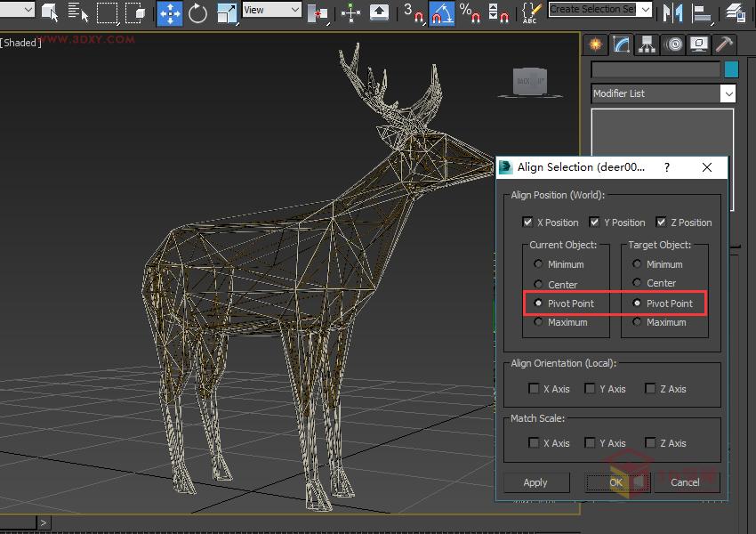Activate the Rotate tool
This screenshot has width=756, height=534.
click(197, 12)
